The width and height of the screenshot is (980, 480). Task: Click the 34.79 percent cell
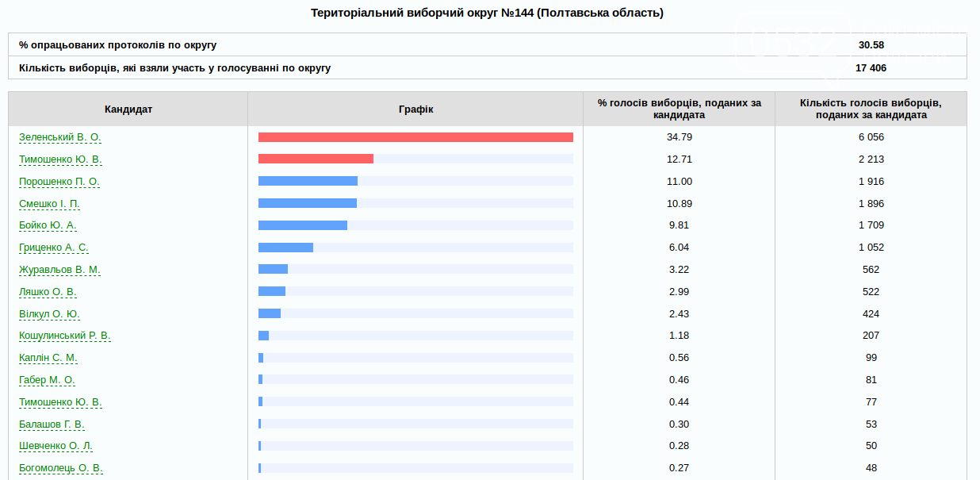[x=679, y=137]
